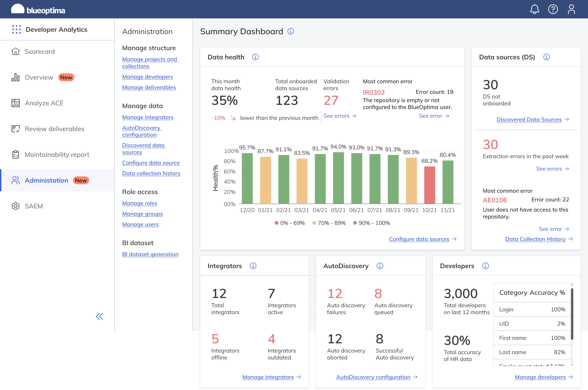
Task: Click the Login accuracy row
Action: click(532, 310)
